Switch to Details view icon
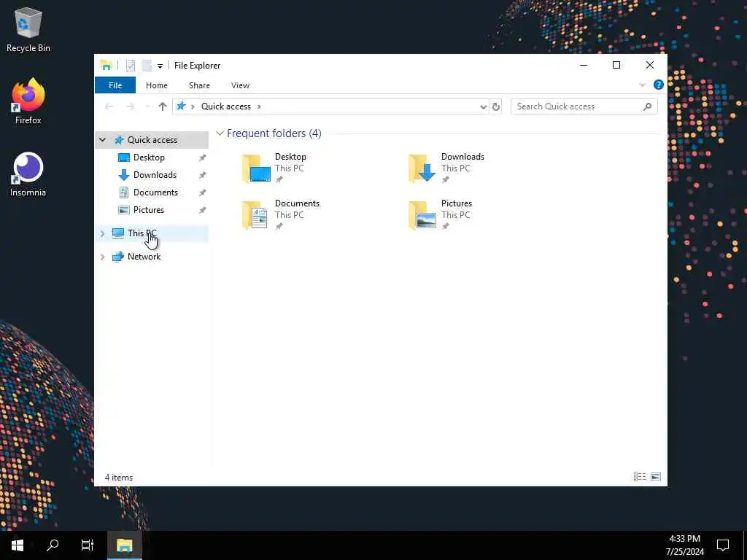Image resolution: width=747 pixels, height=560 pixels. (639, 477)
